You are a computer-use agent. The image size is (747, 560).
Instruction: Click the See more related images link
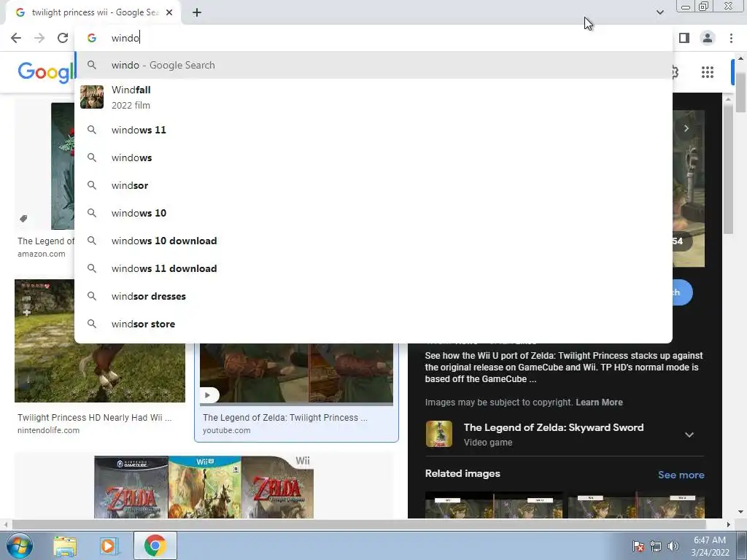[681, 475]
